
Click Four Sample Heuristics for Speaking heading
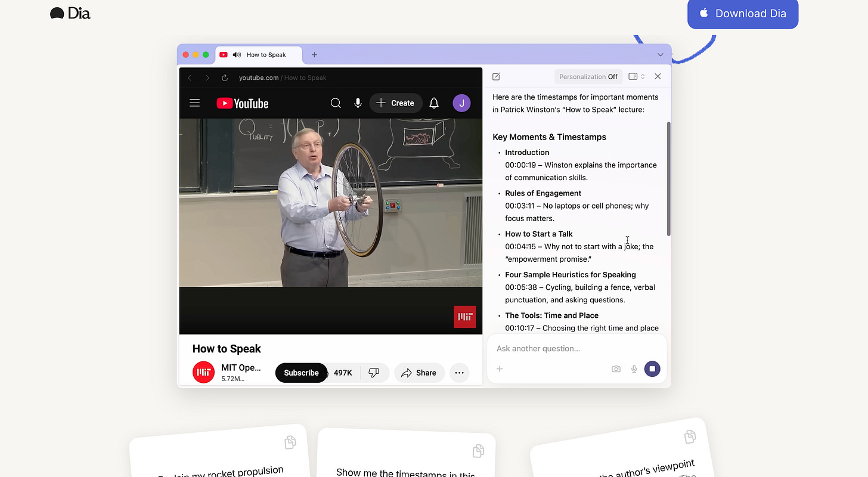click(571, 275)
